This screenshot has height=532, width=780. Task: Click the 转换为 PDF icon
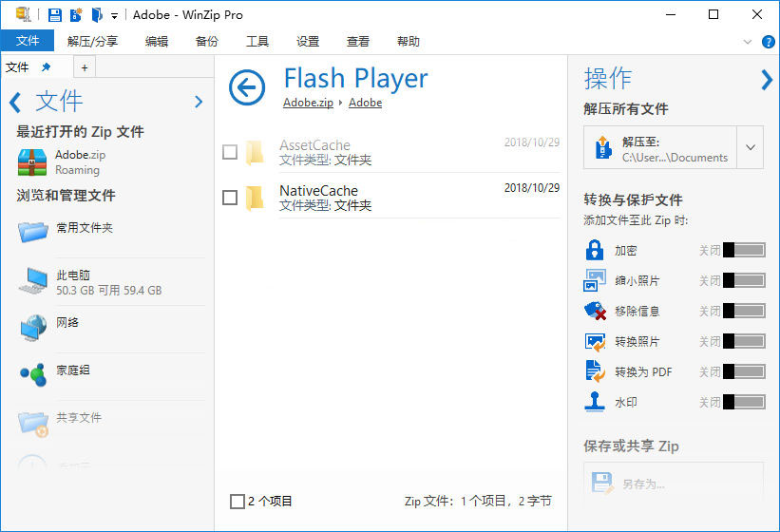[x=595, y=371]
